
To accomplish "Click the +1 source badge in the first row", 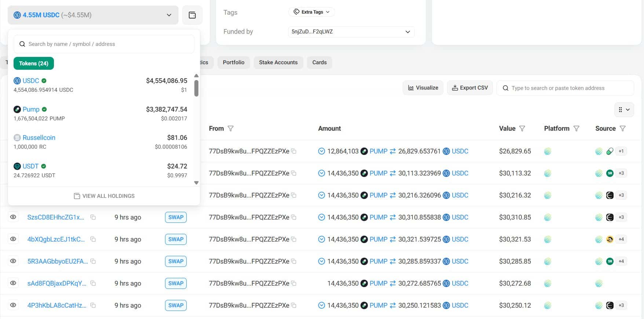I will coord(621,151).
